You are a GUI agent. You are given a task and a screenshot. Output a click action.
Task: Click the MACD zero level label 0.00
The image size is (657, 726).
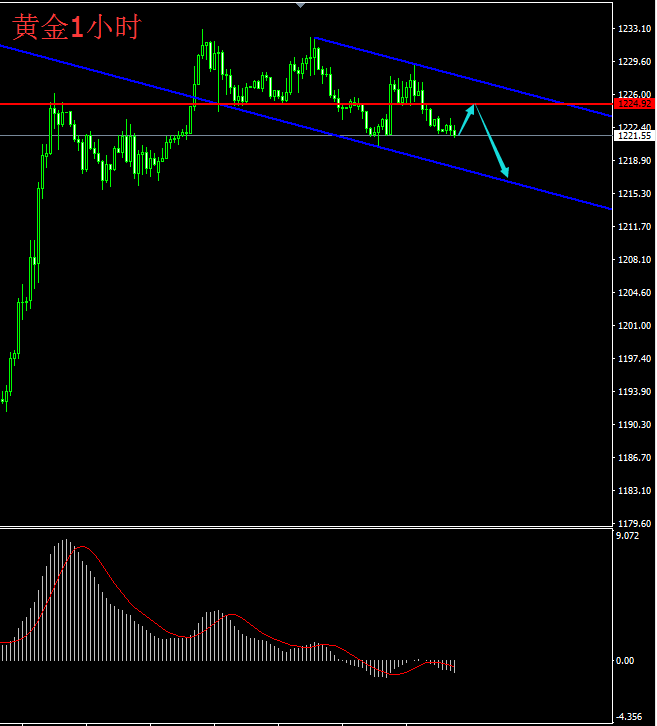click(x=625, y=661)
